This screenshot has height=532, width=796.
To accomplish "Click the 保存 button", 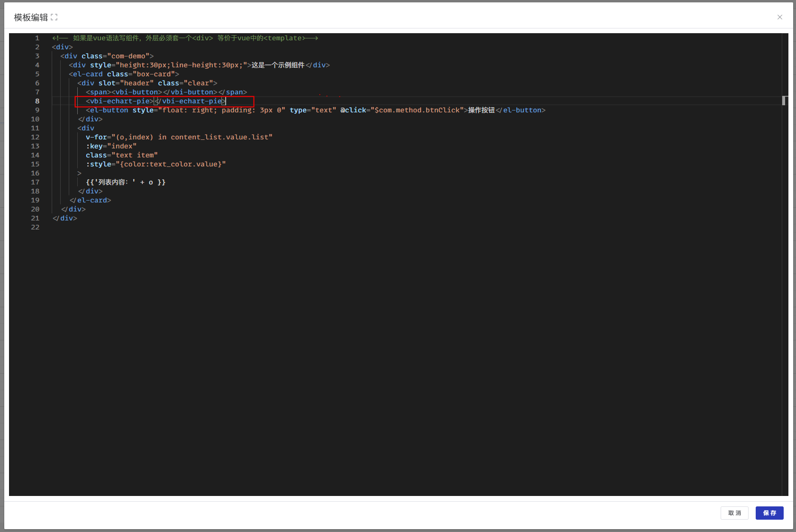I will [769, 513].
